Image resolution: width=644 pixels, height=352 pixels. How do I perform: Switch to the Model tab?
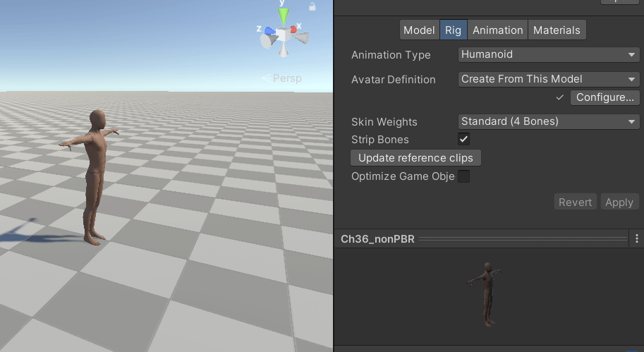click(419, 30)
